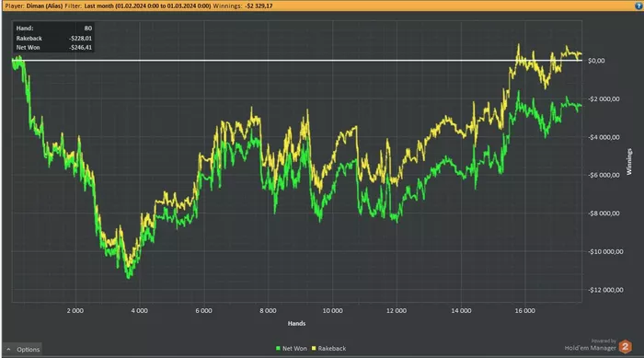Click the -$8 000,00 axis label
644x358 pixels.
[x=604, y=214]
